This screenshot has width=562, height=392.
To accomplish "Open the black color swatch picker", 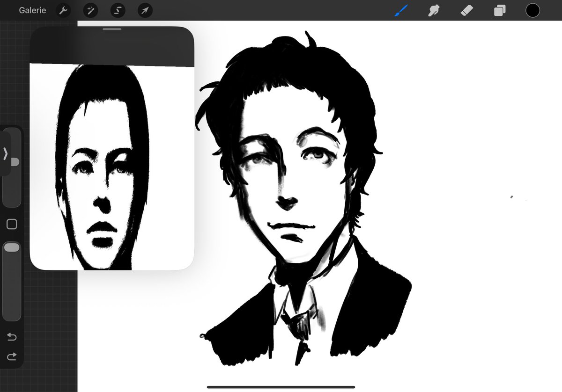I will 532,10.
